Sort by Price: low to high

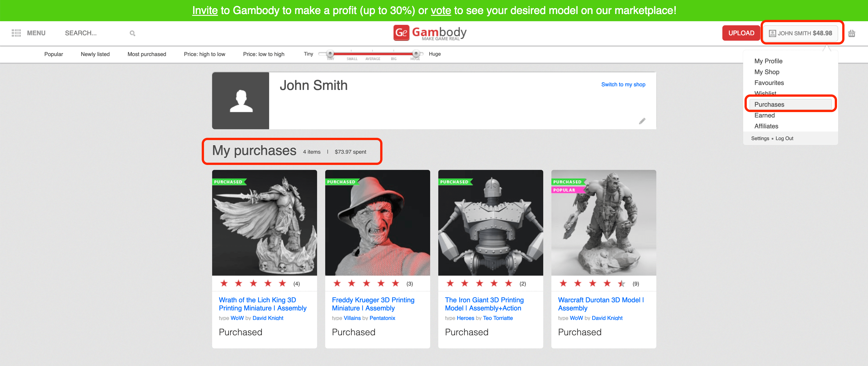click(x=263, y=54)
